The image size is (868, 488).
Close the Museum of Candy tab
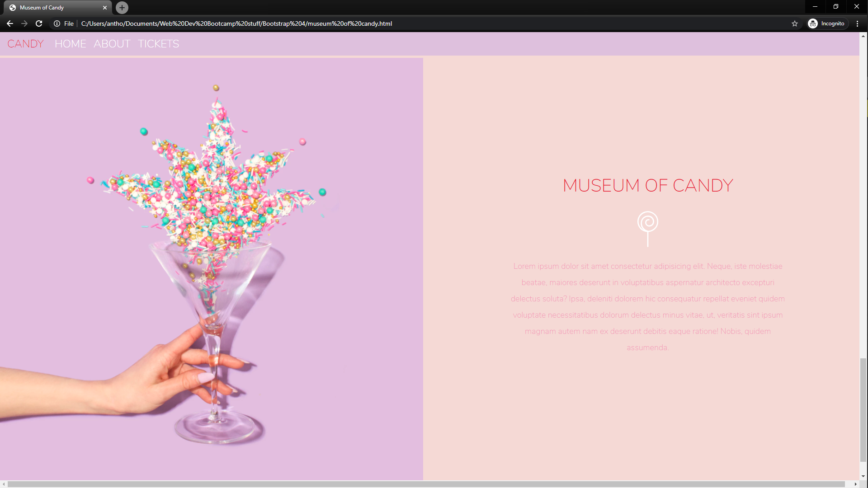tap(105, 7)
